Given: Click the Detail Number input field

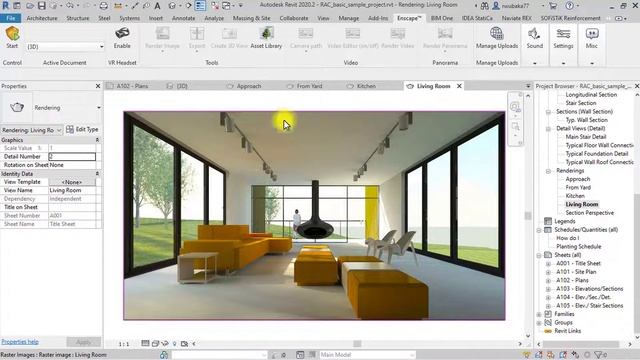Looking at the screenshot, I should tap(72, 157).
